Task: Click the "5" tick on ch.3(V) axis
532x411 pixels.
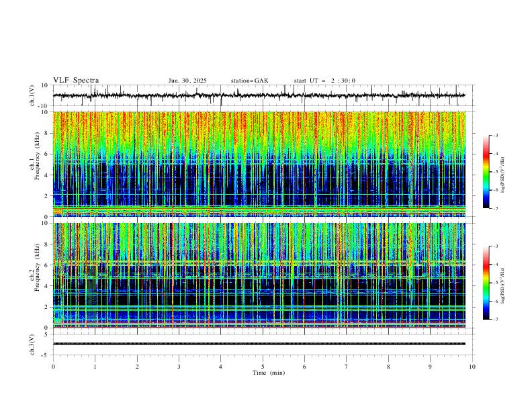Action: tap(46, 334)
